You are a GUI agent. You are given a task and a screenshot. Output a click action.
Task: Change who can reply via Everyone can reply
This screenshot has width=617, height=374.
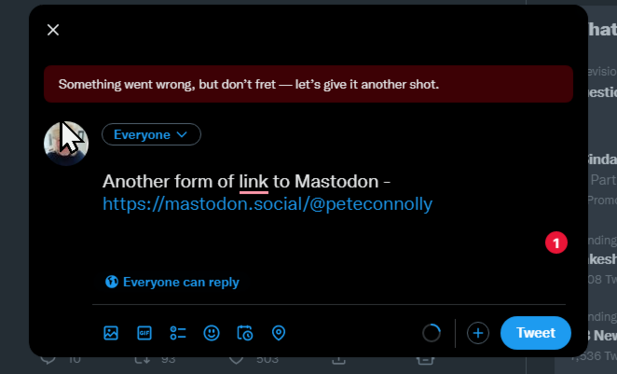coord(172,282)
